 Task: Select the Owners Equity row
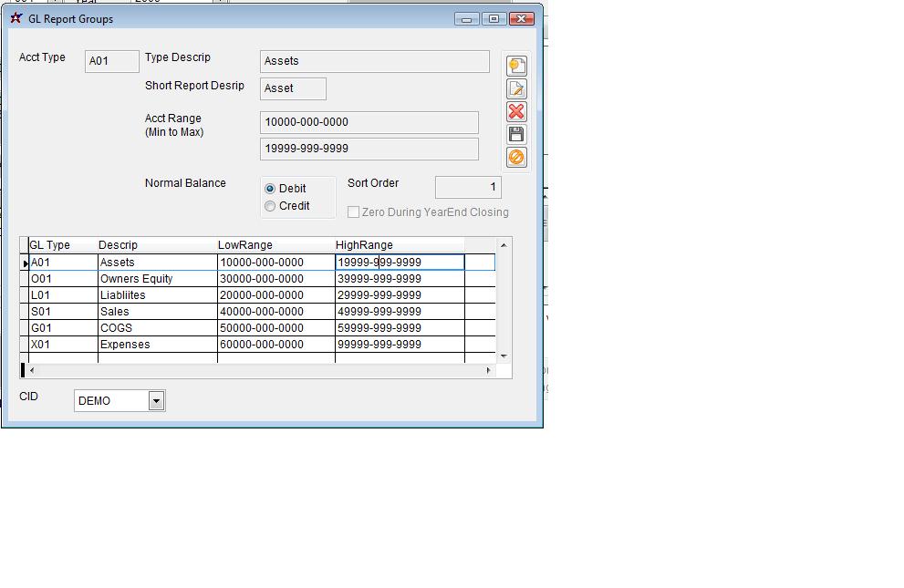point(137,279)
